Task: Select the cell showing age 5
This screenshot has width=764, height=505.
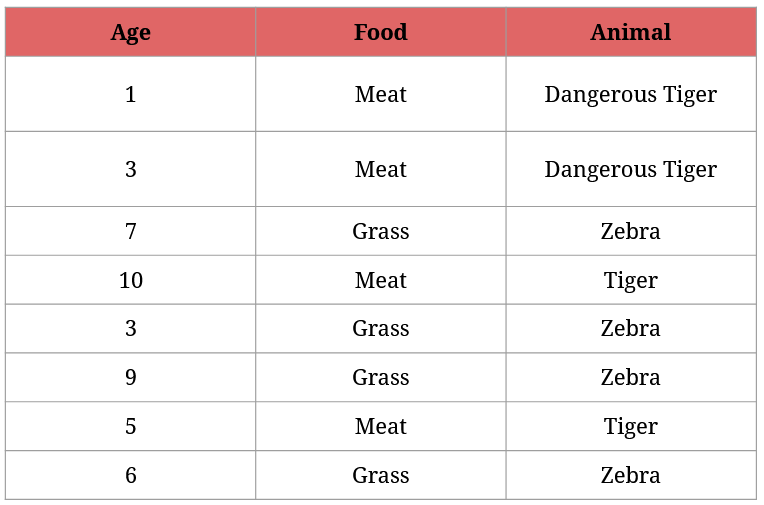Action: [130, 426]
